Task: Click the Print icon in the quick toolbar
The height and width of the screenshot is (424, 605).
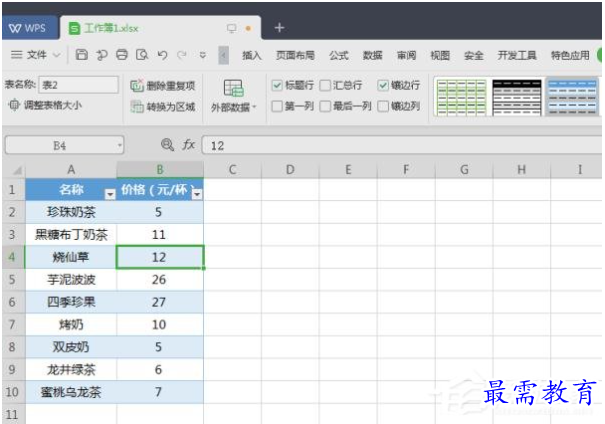Action: click(122, 55)
